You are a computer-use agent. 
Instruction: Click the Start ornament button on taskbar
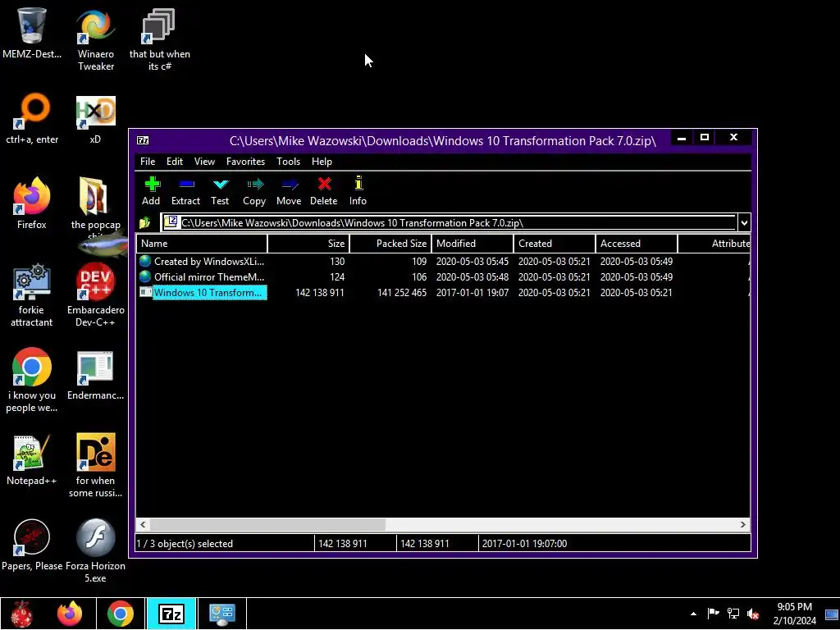coord(22,614)
